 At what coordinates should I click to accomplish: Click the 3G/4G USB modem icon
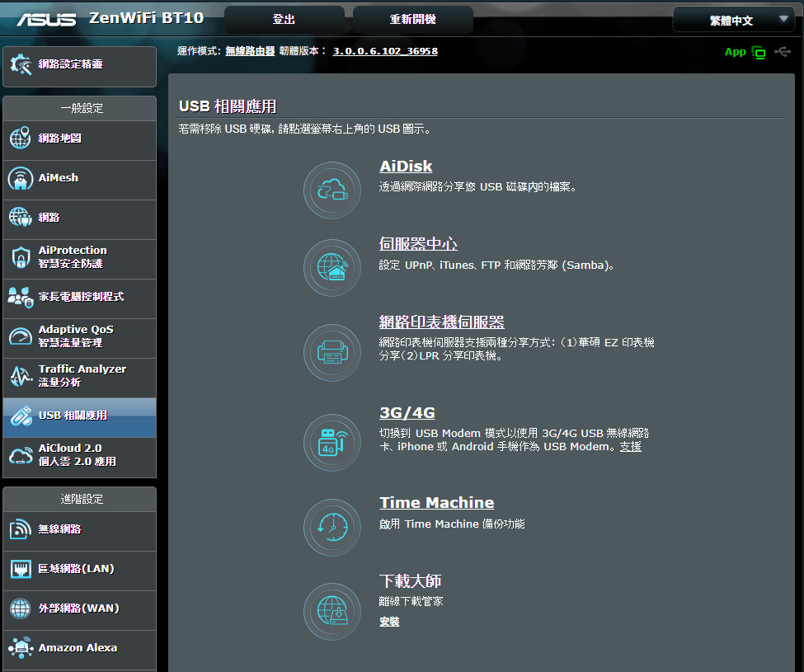point(332,442)
